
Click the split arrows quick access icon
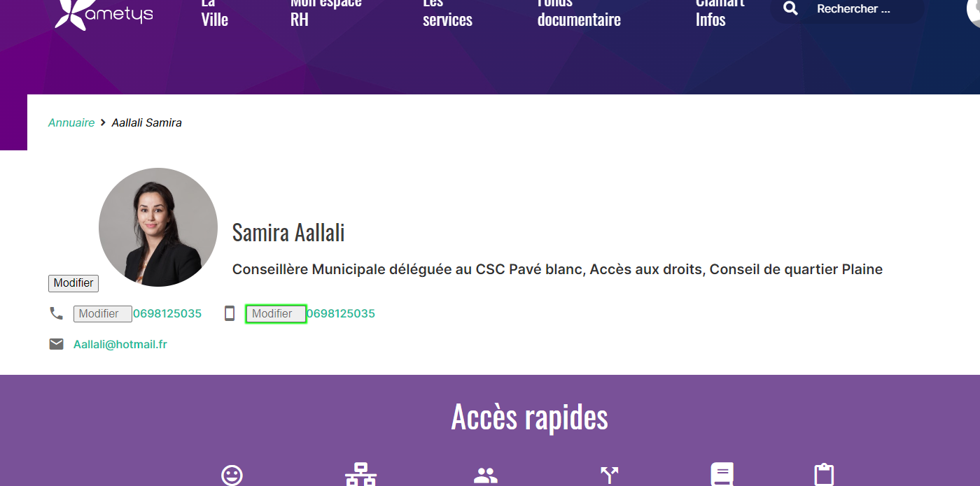coord(610,476)
